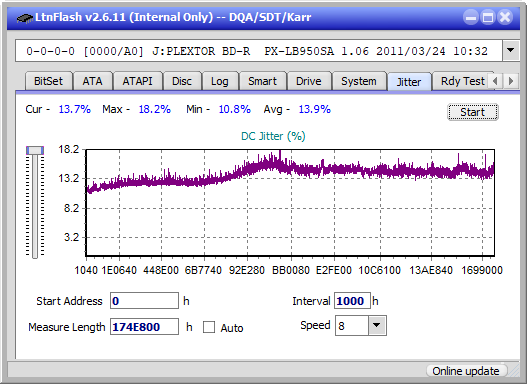Switch to the BitSet tab
This screenshot has height=384, width=527.
click(48, 81)
